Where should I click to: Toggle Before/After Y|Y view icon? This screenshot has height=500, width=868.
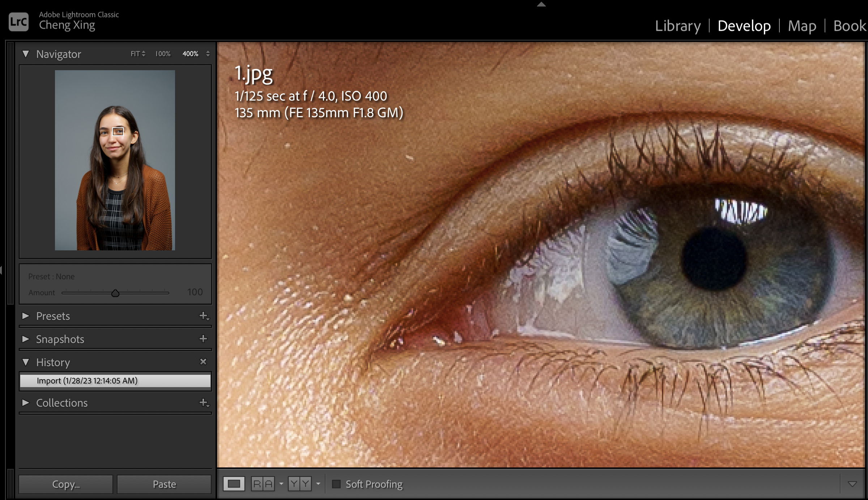(x=299, y=484)
